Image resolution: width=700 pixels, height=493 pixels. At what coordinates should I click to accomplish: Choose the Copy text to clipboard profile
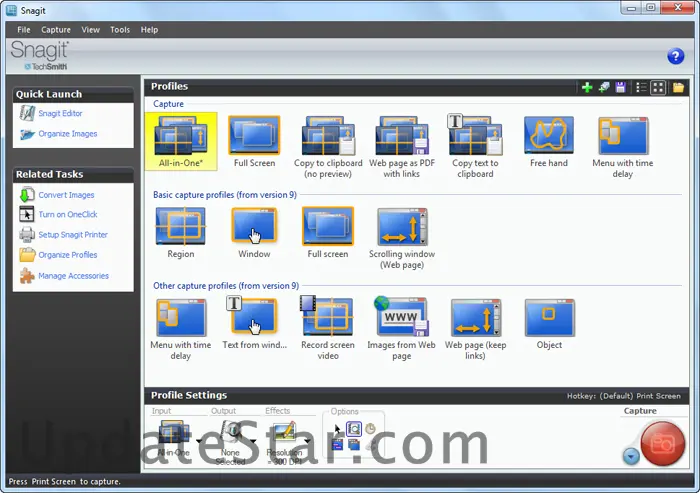click(x=475, y=146)
